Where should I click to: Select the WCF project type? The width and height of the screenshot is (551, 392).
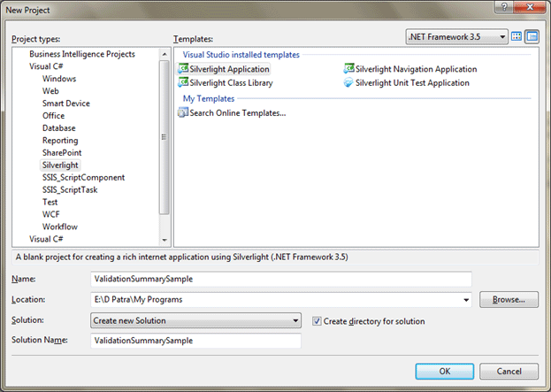51,214
